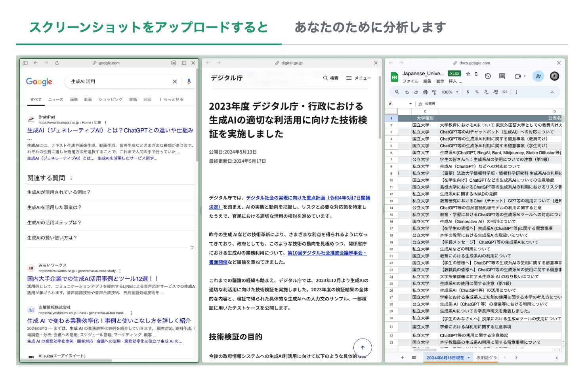Click the scroll-to-top arrow circle on the デジタル庁 page
Image resolution: width=588 pixels, height=384 pixels.
click(363, 348)
